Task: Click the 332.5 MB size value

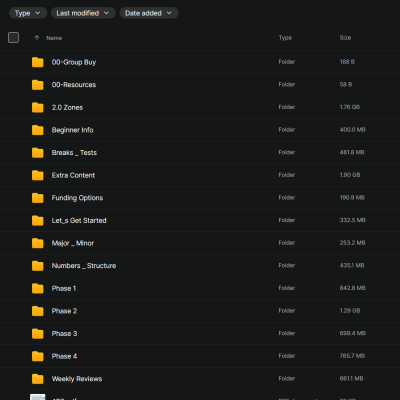Action: [x=352, y=220]
